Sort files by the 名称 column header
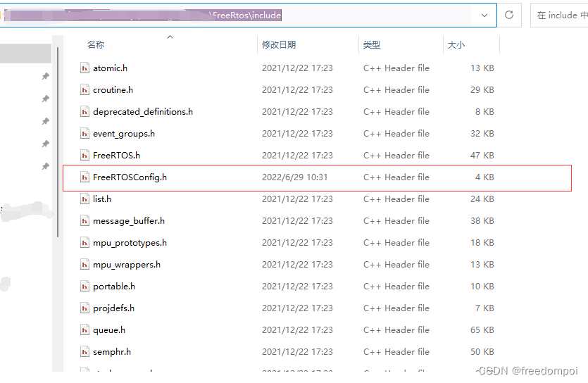The image size is (588, 383). tap(96, 45)
